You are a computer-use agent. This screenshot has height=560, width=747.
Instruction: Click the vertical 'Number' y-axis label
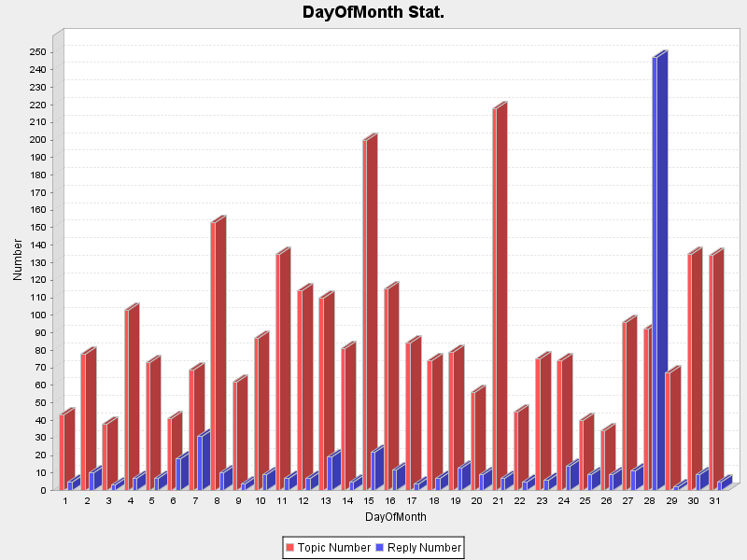[18, 259]
